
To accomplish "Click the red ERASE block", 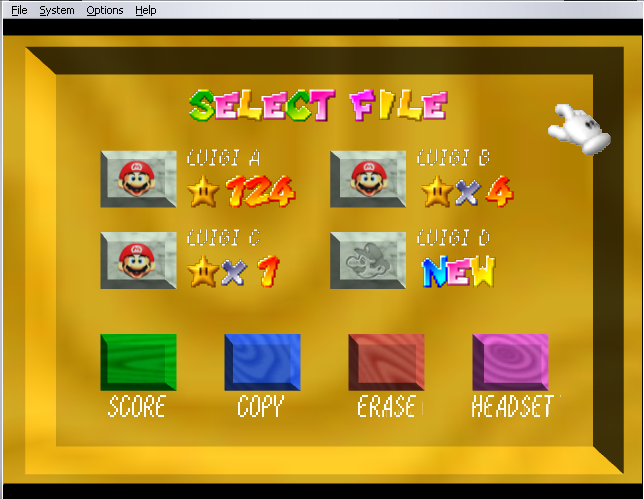I will (386, 362).
